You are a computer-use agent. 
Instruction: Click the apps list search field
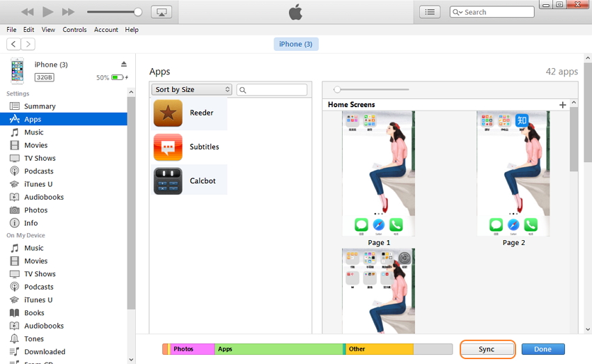point(272,90)
